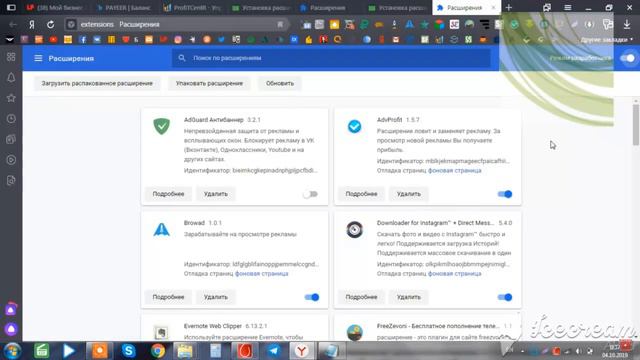Expand 'Другие закладки' bookmarks folder
The height and width of the screenshot is (360, 640).
coord(606,40)
